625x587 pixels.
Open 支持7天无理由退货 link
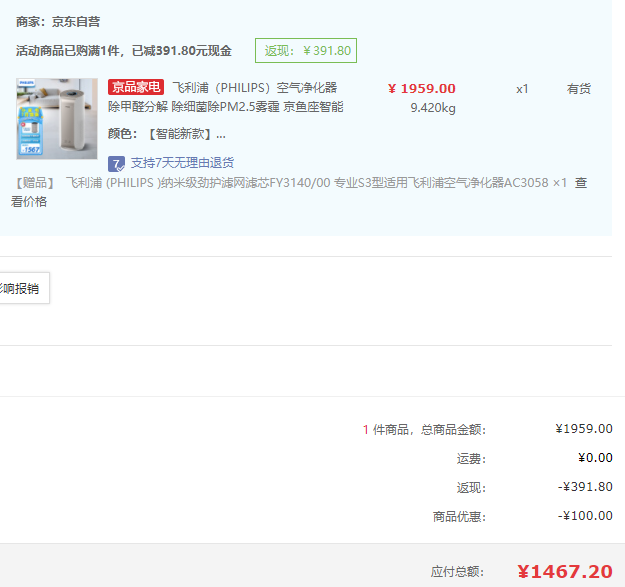(183, 163)
